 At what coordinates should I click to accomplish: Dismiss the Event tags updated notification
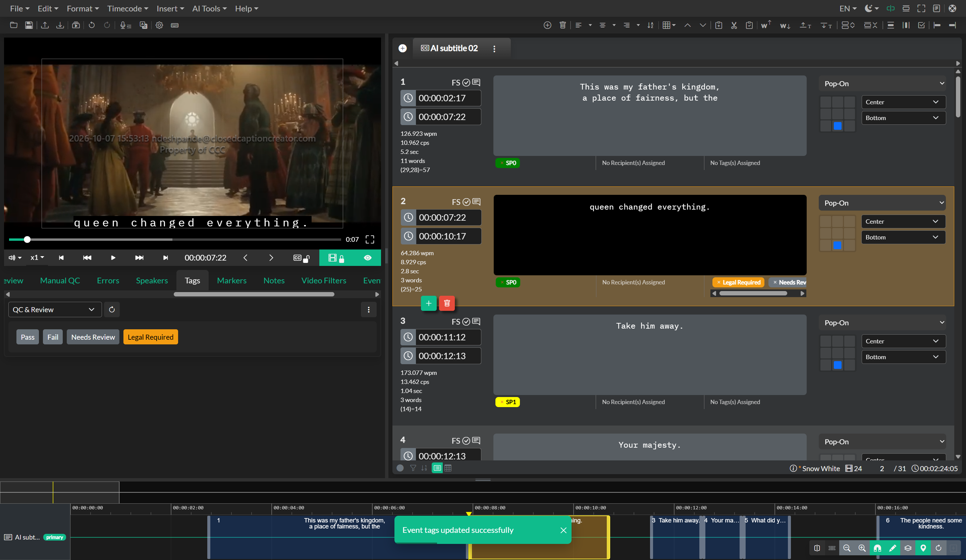[563, 530]
